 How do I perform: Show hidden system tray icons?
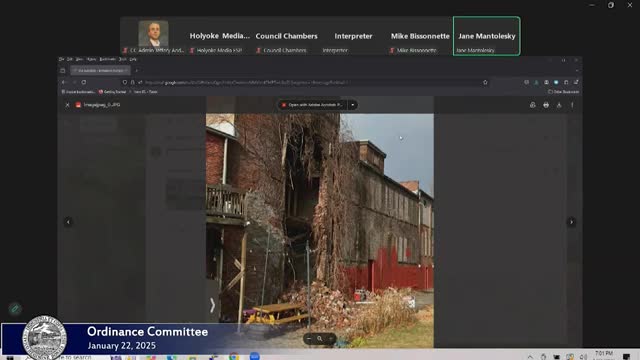[x=530, y=357]
